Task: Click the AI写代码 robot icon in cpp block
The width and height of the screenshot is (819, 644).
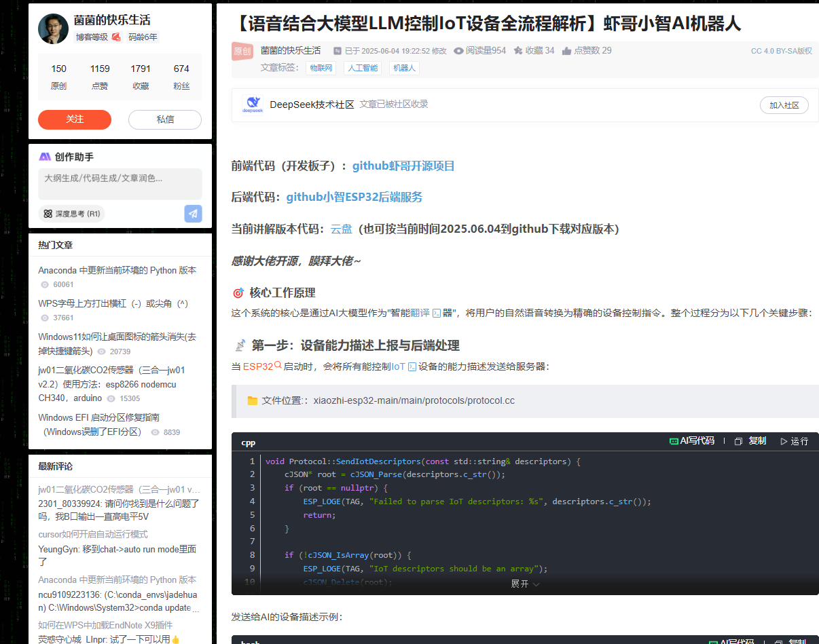Action: click(x=674, y=441)
